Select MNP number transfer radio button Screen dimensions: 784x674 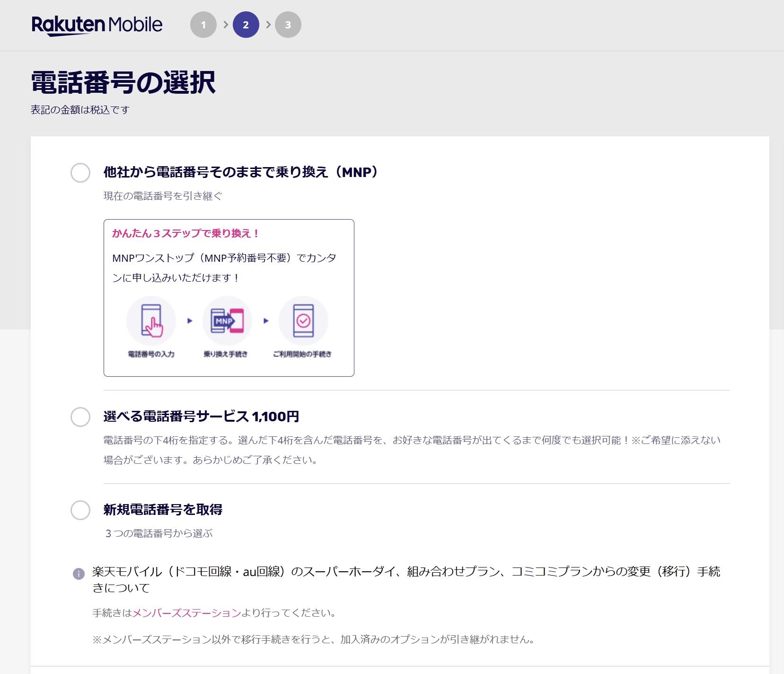[80, 173]
